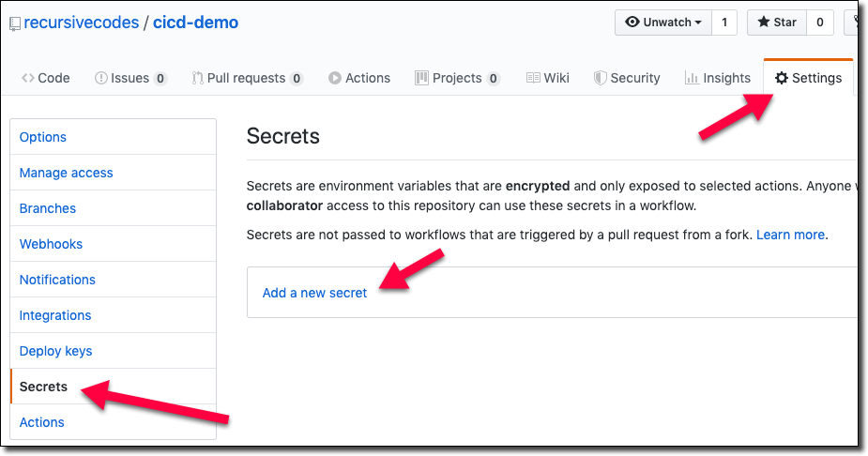Open the Security tab with shield icon
Image resolution: width=868 pixels, height=456 pixels.
pos(627,78)
